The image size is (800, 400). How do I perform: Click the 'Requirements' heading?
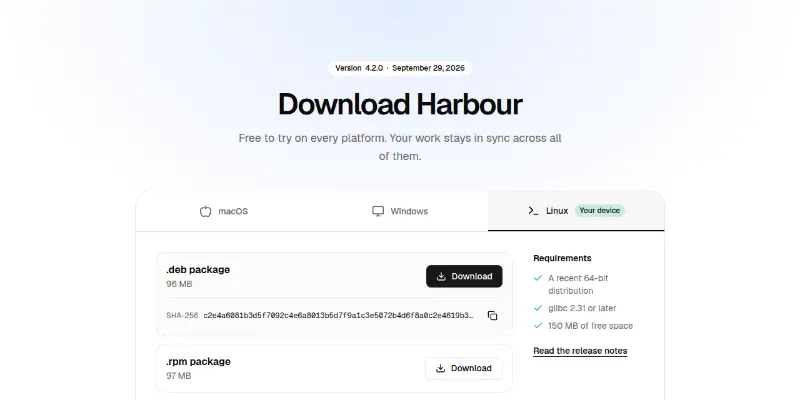pos(562,258)
